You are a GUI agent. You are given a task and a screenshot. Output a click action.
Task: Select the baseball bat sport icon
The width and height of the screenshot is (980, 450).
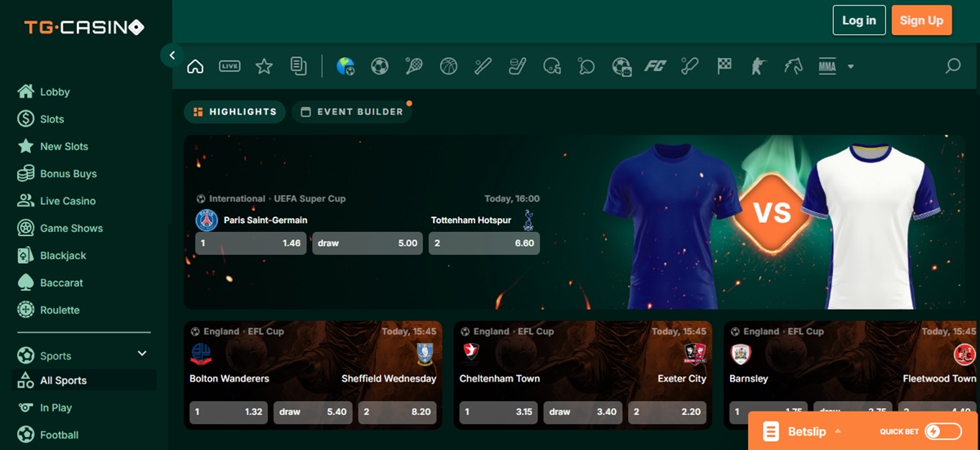click(x=483, y=66)
